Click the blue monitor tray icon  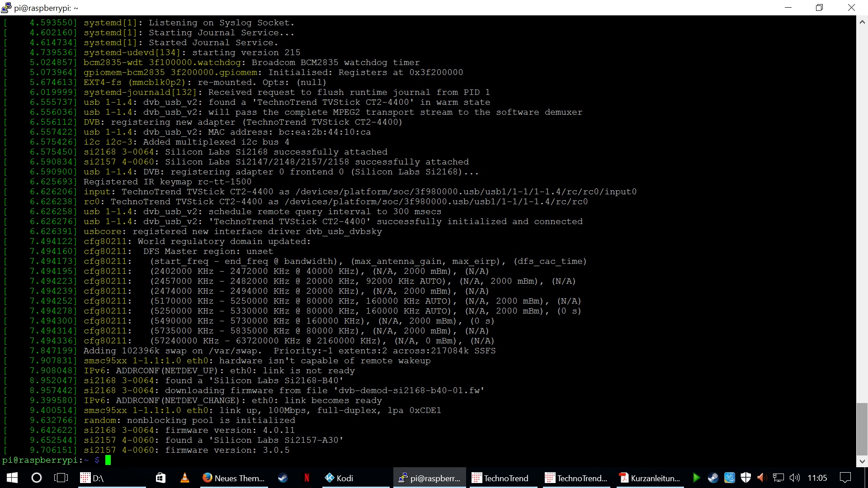(x=729, y=478)
